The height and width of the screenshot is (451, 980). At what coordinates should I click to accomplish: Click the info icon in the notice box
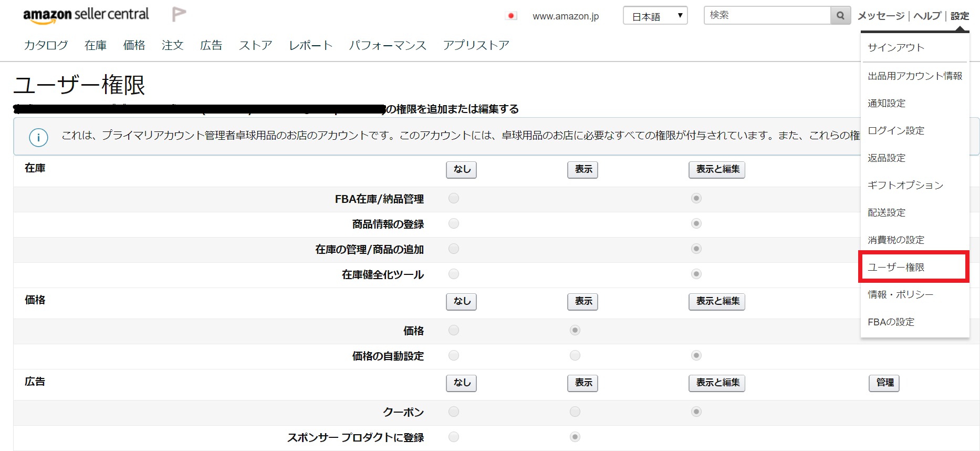point(38,138)
